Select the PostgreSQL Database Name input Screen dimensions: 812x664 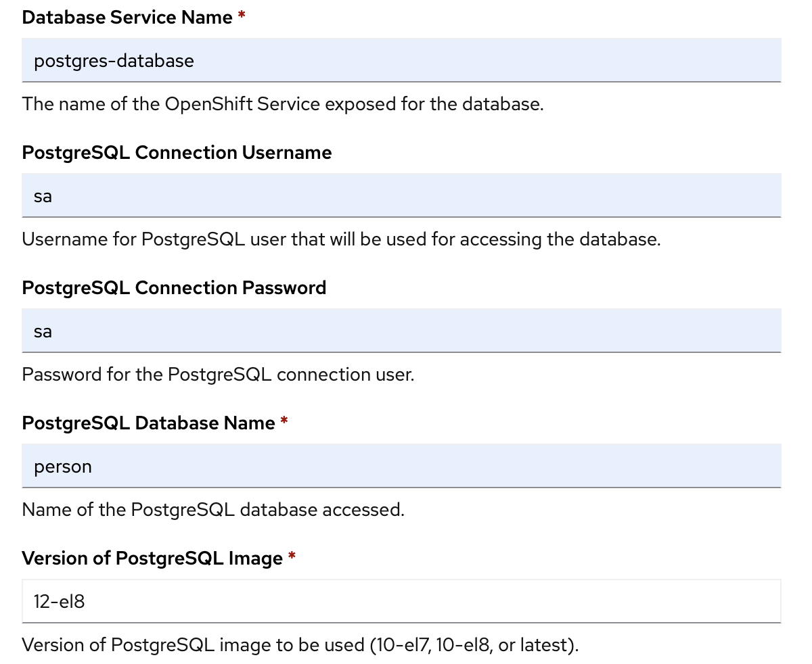click(x=401, y=467)
